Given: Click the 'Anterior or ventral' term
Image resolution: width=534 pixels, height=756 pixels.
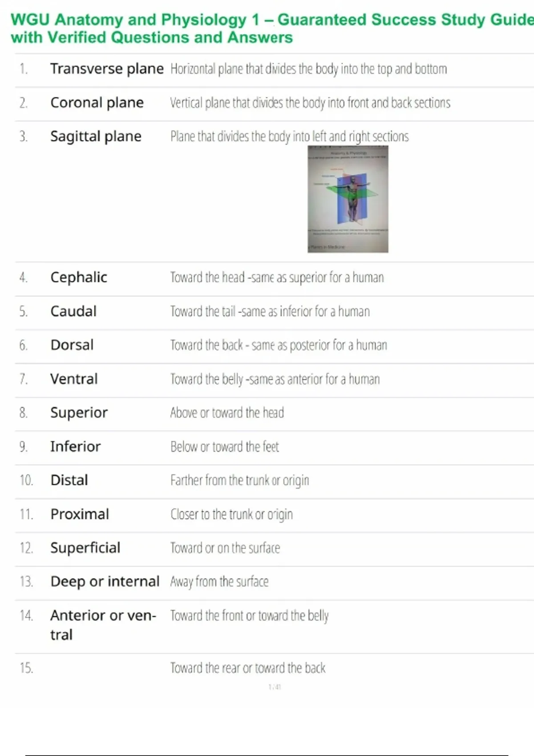Looking at the screenshot, I should (103, 624).
